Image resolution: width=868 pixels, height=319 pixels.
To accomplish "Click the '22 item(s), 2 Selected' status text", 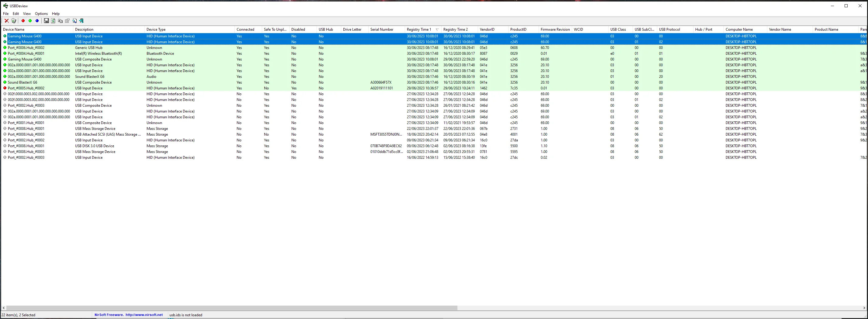I will point(19,315).
